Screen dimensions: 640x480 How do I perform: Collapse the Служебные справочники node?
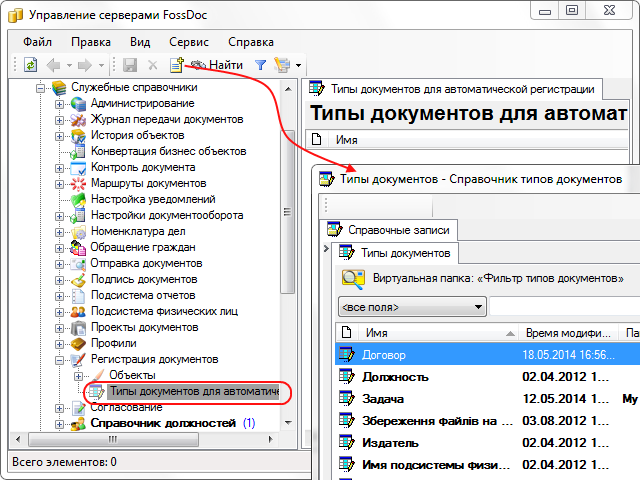(x=40, y=88)
